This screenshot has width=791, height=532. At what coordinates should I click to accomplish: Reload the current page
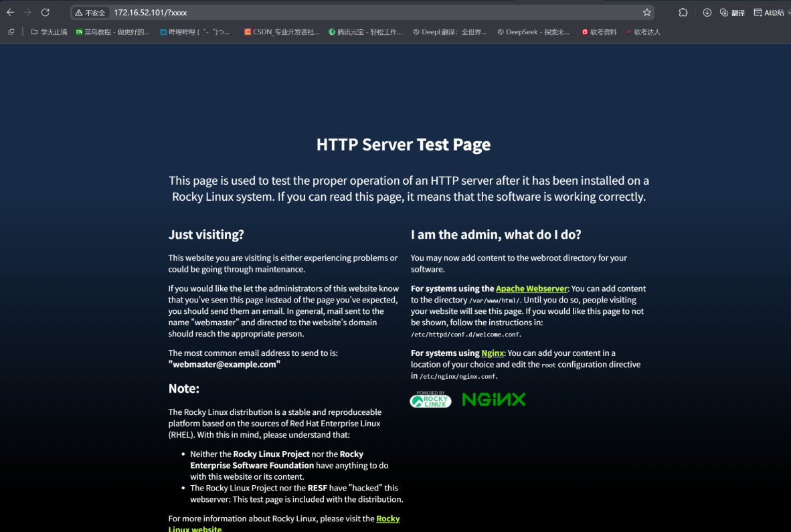coord(46,13)
